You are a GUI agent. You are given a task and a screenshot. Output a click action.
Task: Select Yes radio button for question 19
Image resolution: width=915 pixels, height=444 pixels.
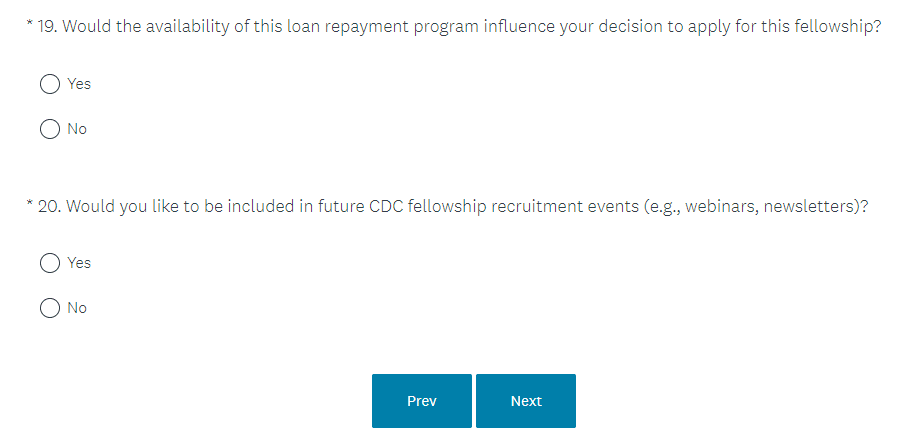tap(50, 85)
